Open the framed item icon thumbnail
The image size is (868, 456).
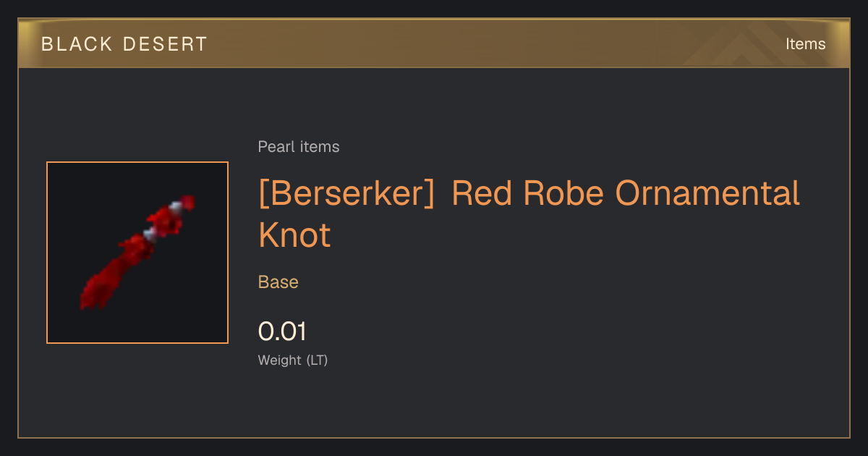click(x=137, y=253)
